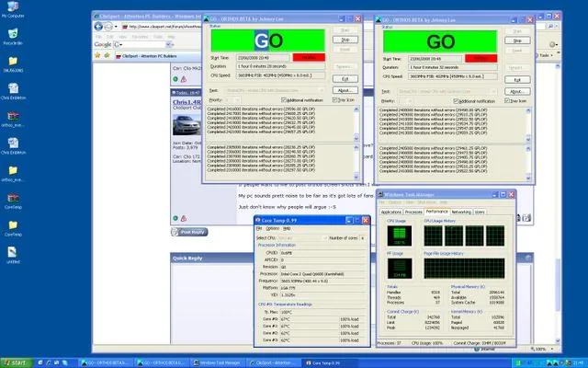Screen dimensions: 588x368
Task: Switch to the Networking tab in Task Manager
Action: pyautogui.click(x=461, y=213)
